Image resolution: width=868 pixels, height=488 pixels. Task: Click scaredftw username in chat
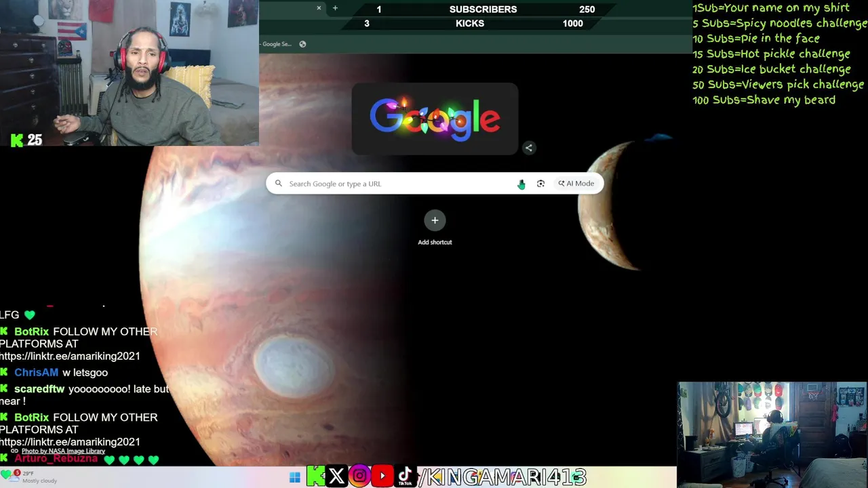(x=39, y=389)
